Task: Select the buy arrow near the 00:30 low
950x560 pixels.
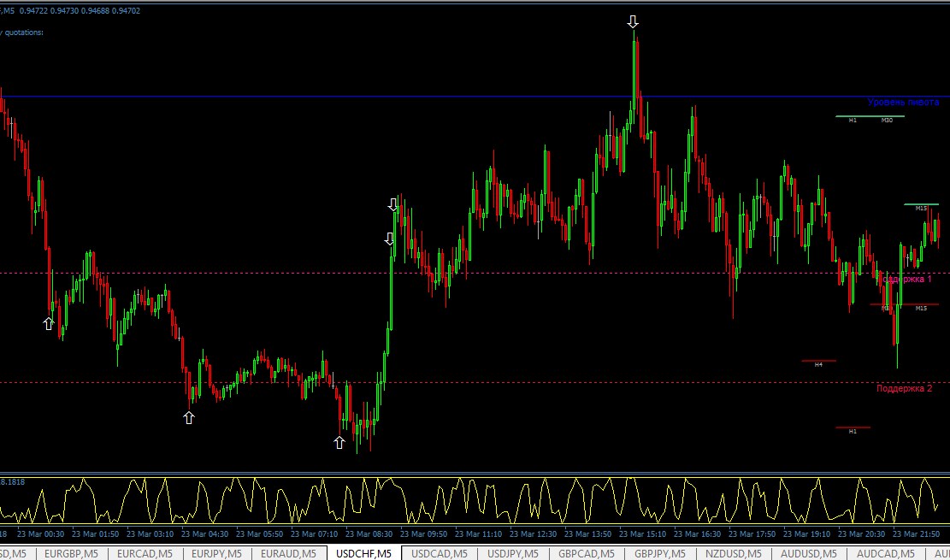Action: point(49,324)
